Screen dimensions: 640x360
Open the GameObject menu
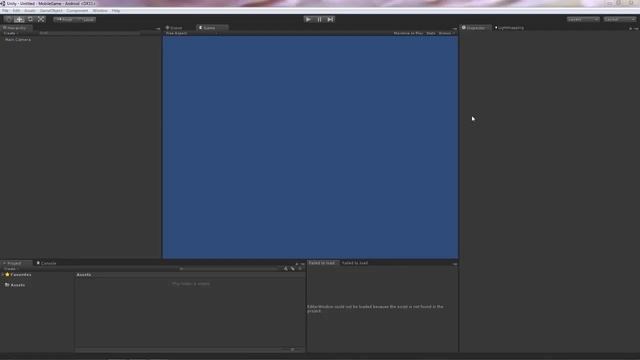coord(51,11)
